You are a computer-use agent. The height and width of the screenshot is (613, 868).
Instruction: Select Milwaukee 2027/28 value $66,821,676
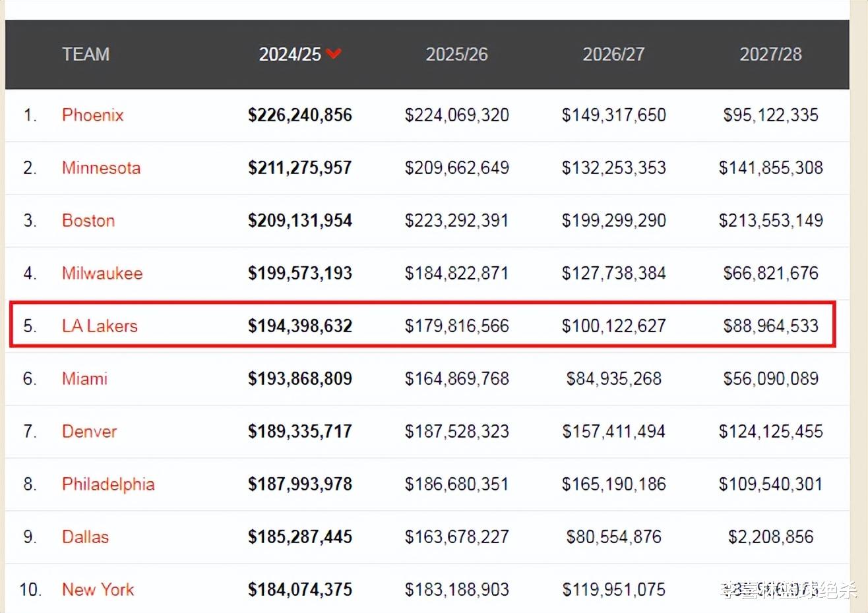tap(771, 273)
